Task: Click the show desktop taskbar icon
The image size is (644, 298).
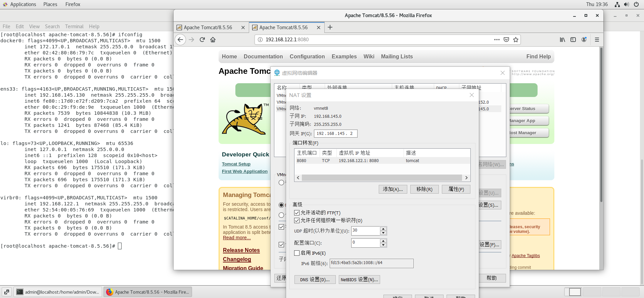Action: (x=7, y=292)
